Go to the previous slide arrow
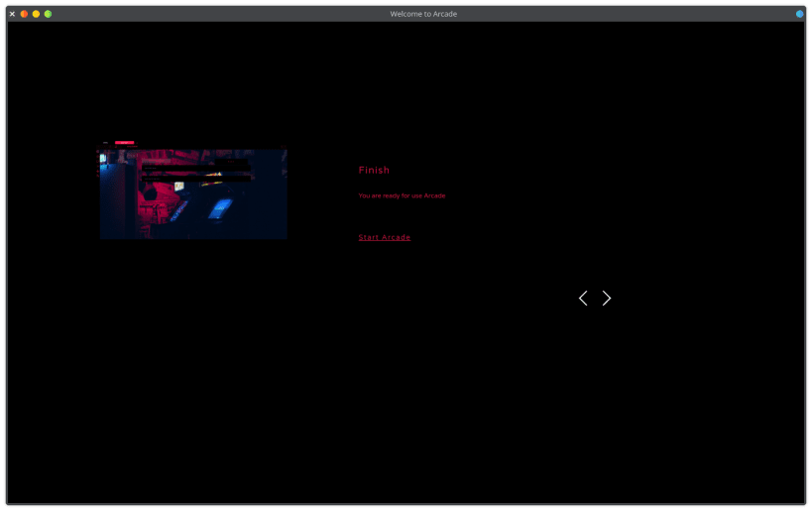This screenshot has width=812, height=511. coord(583,298)
